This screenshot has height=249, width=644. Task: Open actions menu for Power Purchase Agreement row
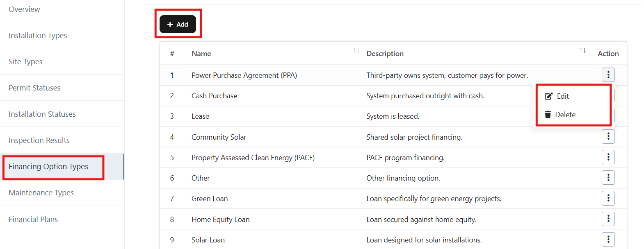608,75
